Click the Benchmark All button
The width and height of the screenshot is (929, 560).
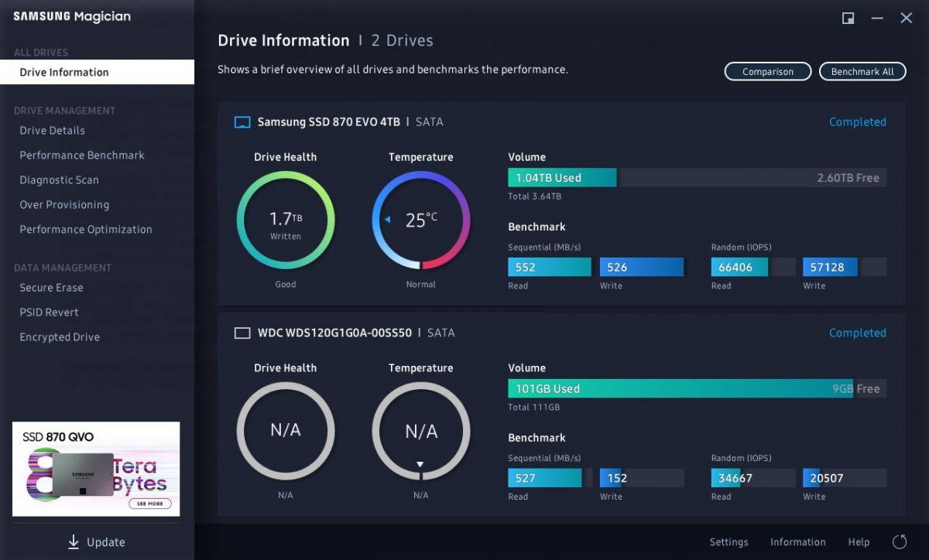pyautogui.click(x=862, y=71)
